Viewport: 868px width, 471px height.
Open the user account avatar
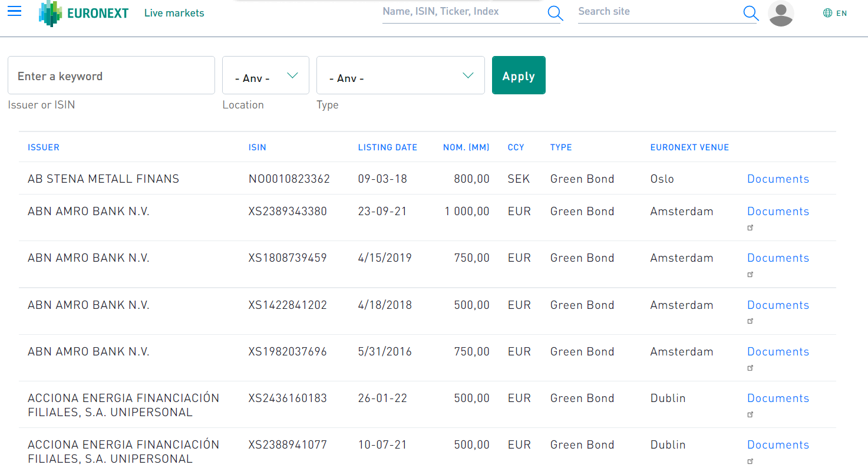[x=781, y=14]
